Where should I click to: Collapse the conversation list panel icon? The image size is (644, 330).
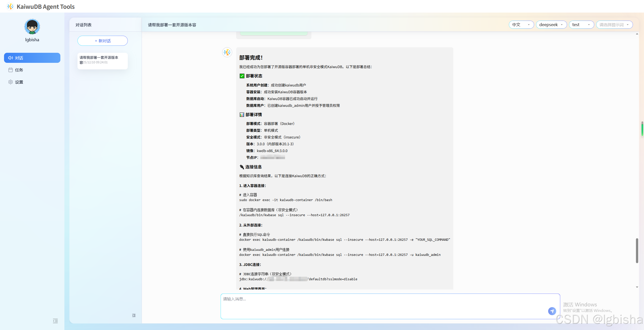point(134,315)
